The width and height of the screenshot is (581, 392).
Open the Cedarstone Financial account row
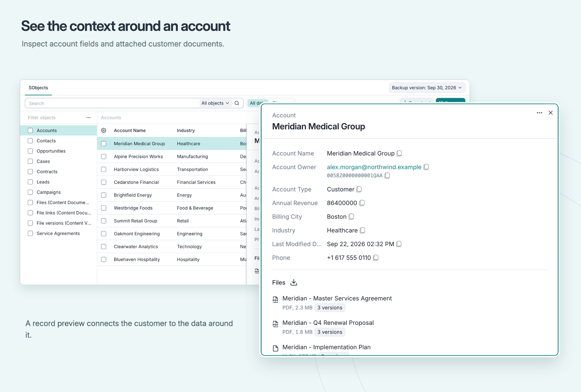tap(172, 182)
